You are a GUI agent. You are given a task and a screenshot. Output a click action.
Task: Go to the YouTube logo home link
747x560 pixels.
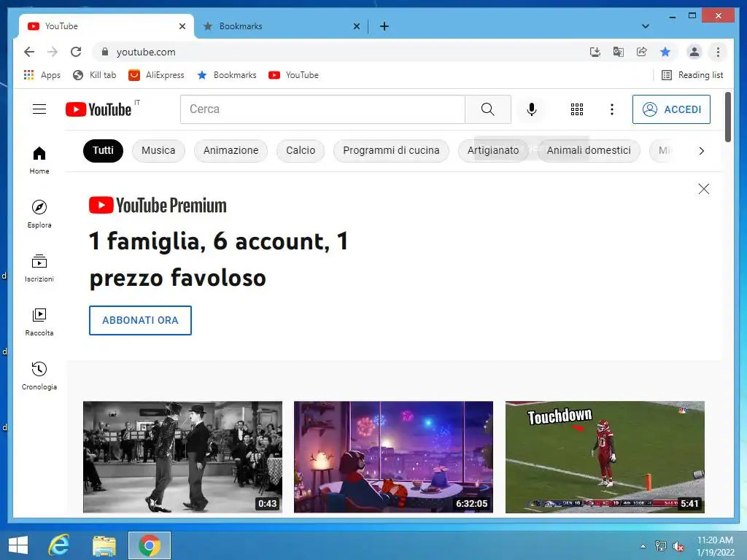98,109
